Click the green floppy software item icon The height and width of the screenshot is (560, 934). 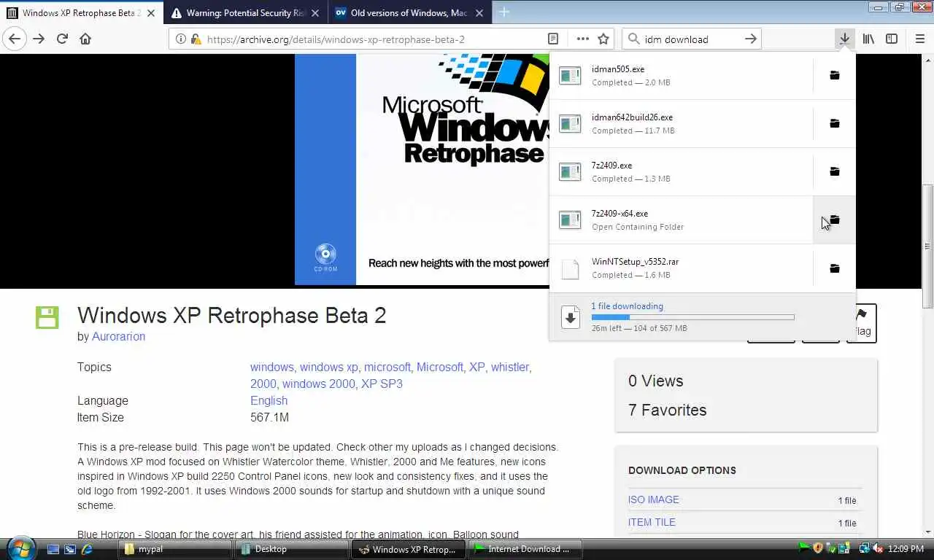(47, 317)
